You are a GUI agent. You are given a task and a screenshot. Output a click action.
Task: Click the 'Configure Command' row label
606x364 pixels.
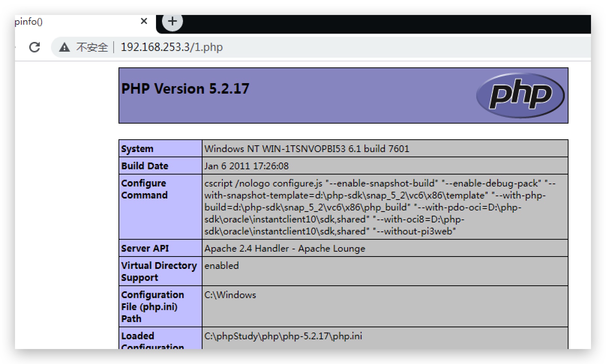pos(144,189)
